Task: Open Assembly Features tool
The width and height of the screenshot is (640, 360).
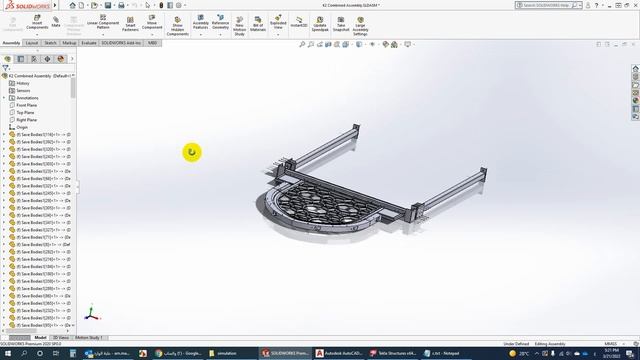Action: coord(200,22)
